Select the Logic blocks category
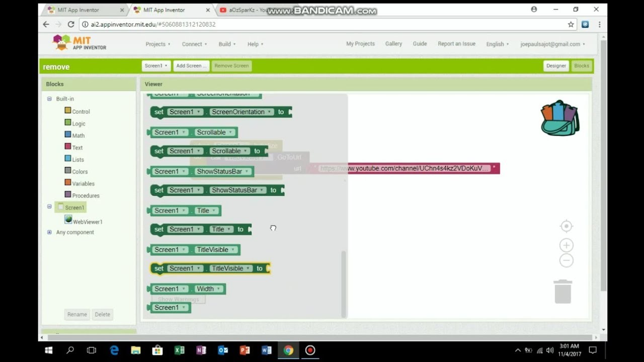 tap(75, 123)
